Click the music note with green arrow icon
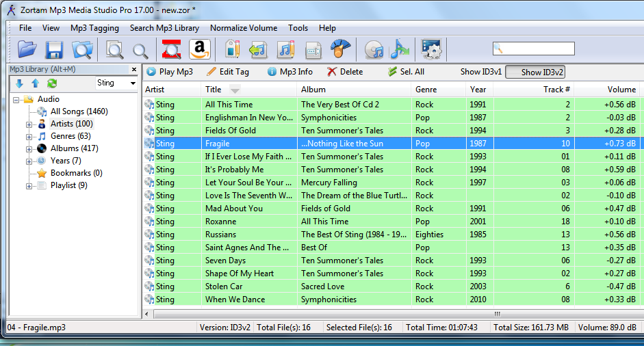The height and width of the screenshot is (346, 644). click(x=258, y=50)
